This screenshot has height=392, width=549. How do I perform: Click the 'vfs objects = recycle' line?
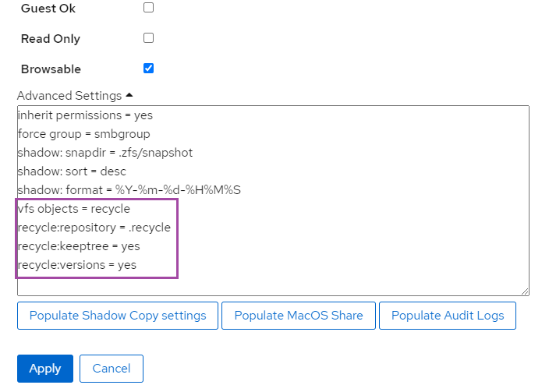coord(74,209)
